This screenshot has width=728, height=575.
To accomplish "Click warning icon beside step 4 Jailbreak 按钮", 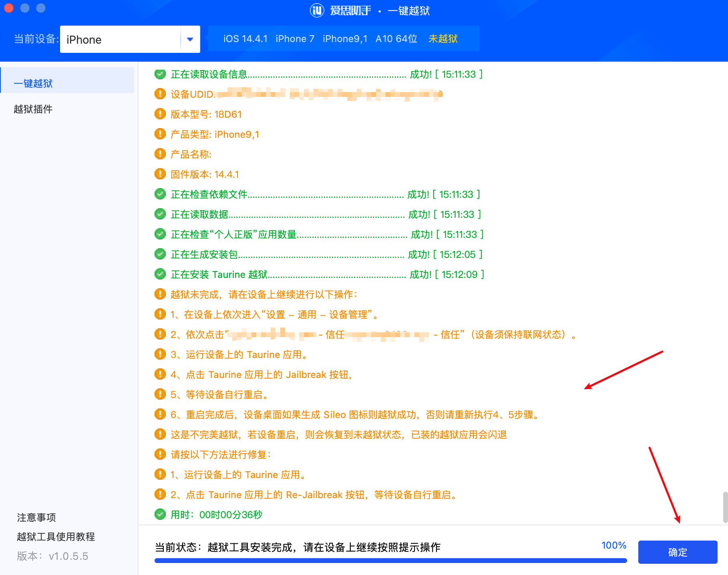I will 160,374.
